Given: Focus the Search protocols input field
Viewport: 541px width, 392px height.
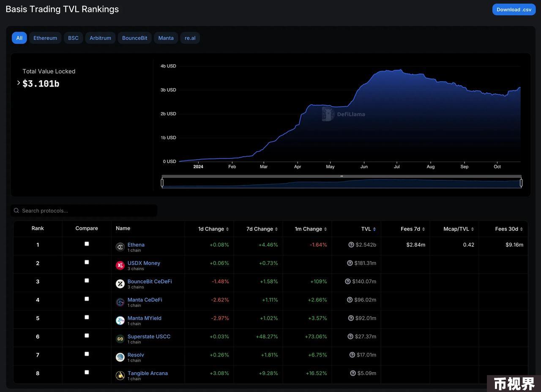Looking at the screenshot, I should point(84,210).
